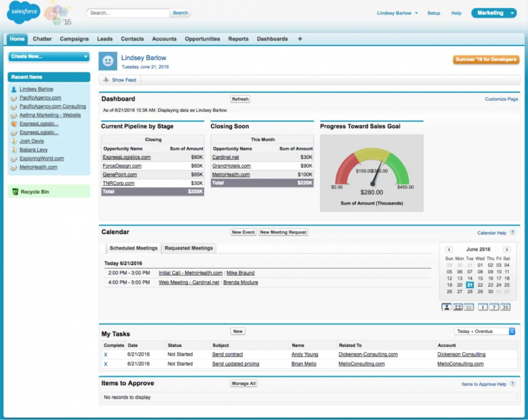Open the Today + Overdue task filter
Screen dimensions: 528x420
(484, 331)
